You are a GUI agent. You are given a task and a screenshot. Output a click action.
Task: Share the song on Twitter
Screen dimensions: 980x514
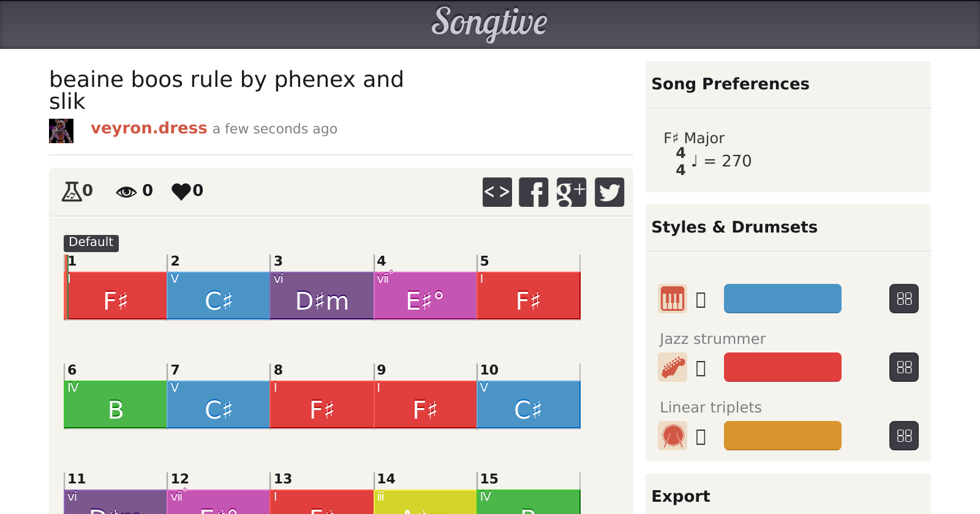(609, 192)
